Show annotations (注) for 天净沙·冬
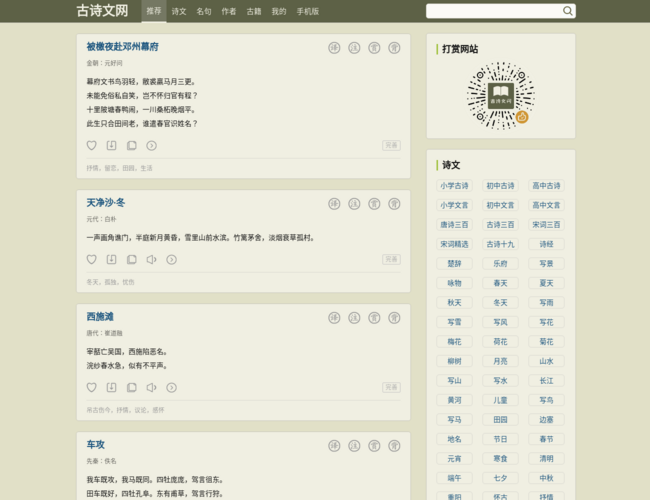Viewport: 650px width, 500px height. (354, 204)
